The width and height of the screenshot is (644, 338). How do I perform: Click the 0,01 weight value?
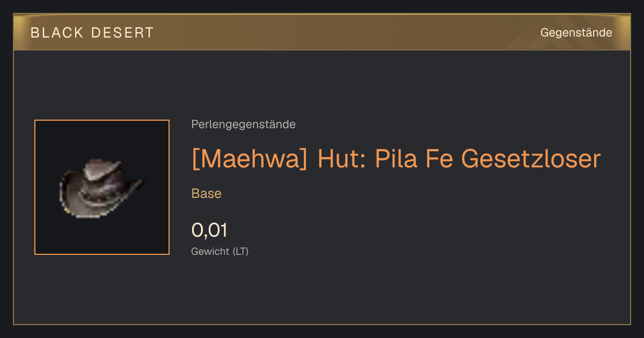209,230
